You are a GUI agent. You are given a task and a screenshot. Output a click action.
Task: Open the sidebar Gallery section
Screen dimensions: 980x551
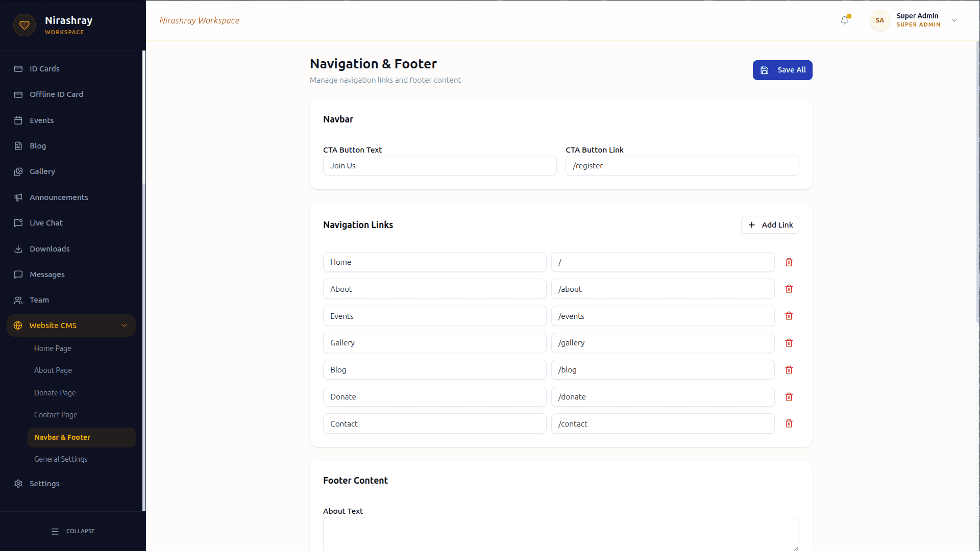pyautogui.click(x=71, y=171)
